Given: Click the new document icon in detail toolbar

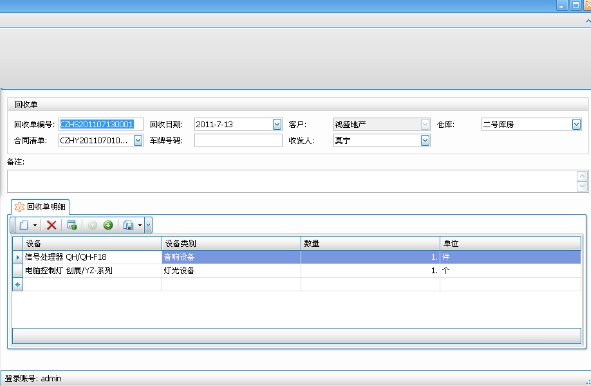Looking at the screenshot, I should coord(24,225).
